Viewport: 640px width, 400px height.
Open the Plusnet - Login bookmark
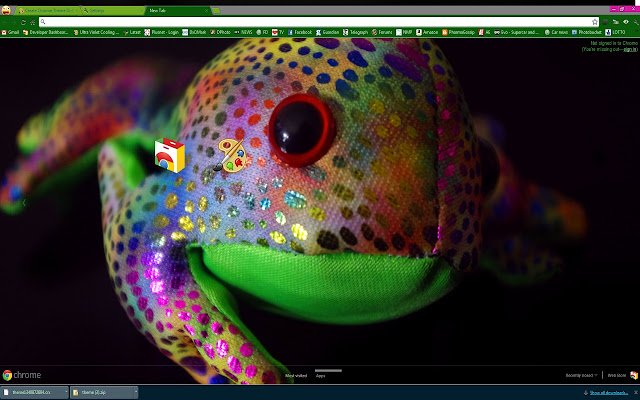162,32
